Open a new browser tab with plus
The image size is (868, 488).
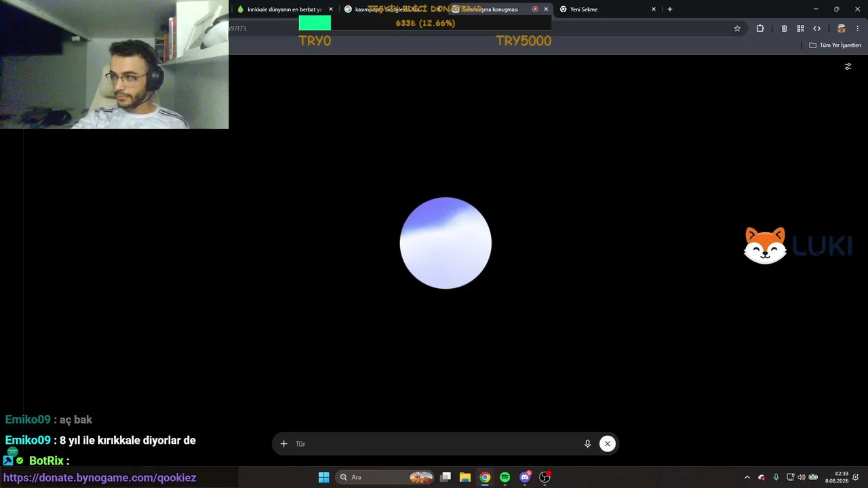point(670,9)
